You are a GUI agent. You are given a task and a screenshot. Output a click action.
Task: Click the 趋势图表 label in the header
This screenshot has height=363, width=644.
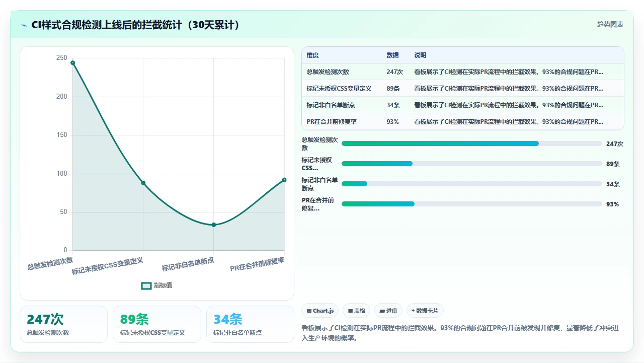click(610, 24)
